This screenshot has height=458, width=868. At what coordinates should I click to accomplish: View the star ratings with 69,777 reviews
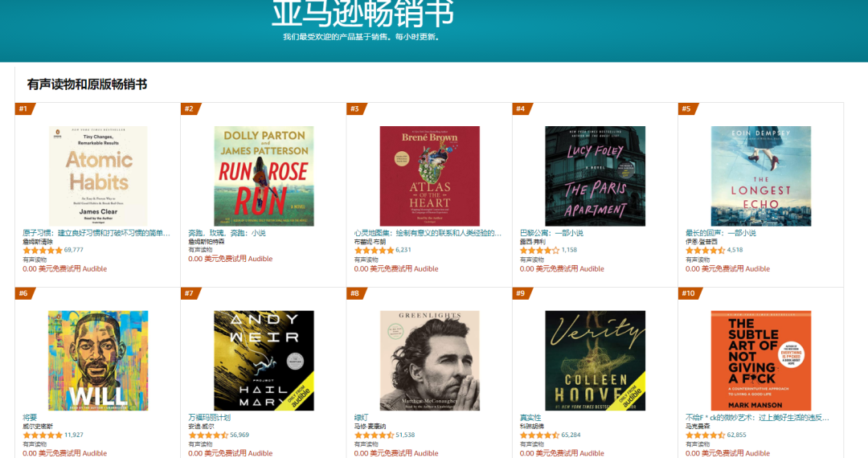[x=43, y=250]
